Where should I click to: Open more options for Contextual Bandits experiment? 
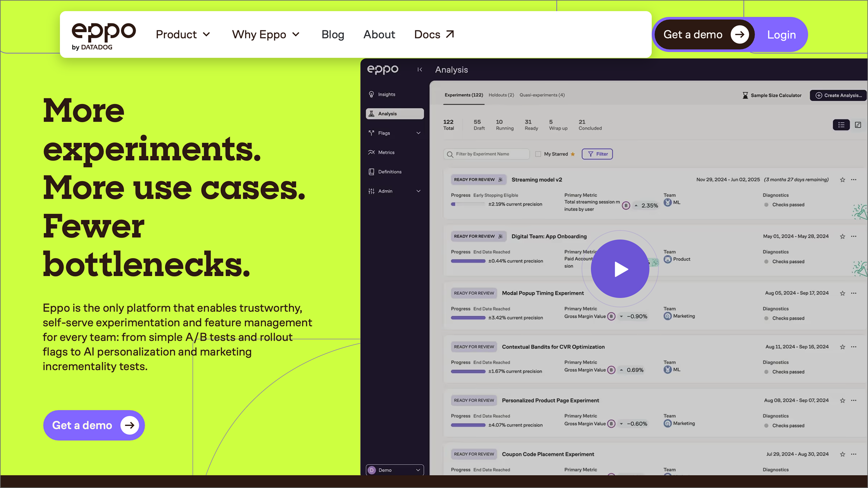(854, 347)
